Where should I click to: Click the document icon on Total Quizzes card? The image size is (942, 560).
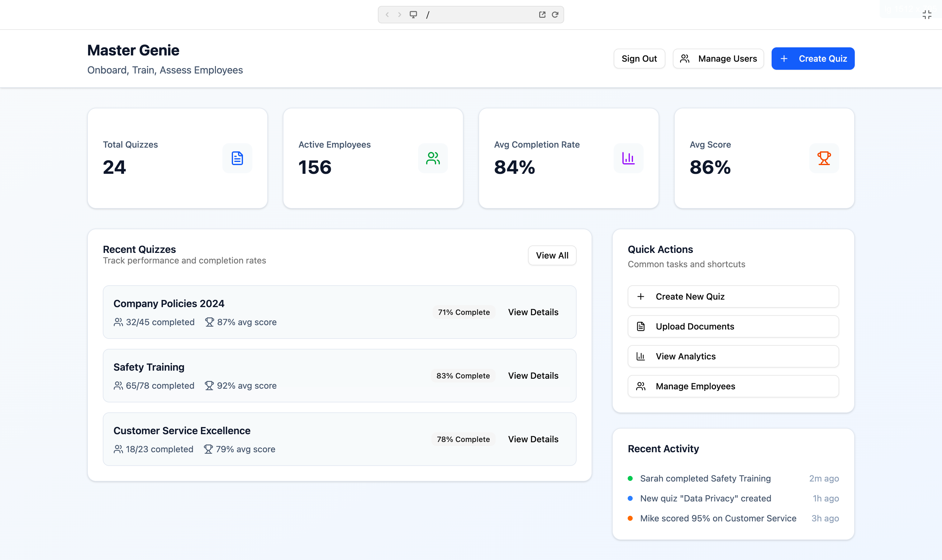(x=237, y=158)
